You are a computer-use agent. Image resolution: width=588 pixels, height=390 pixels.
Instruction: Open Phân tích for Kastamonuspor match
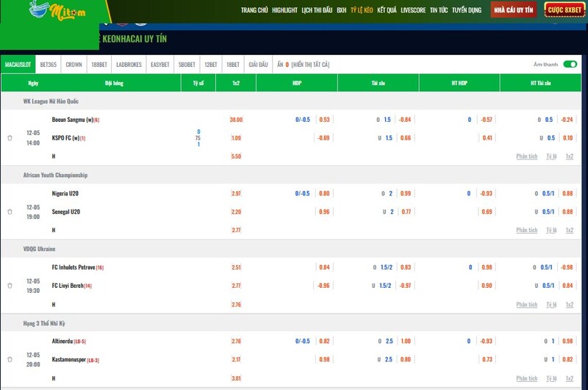[527, 378]
